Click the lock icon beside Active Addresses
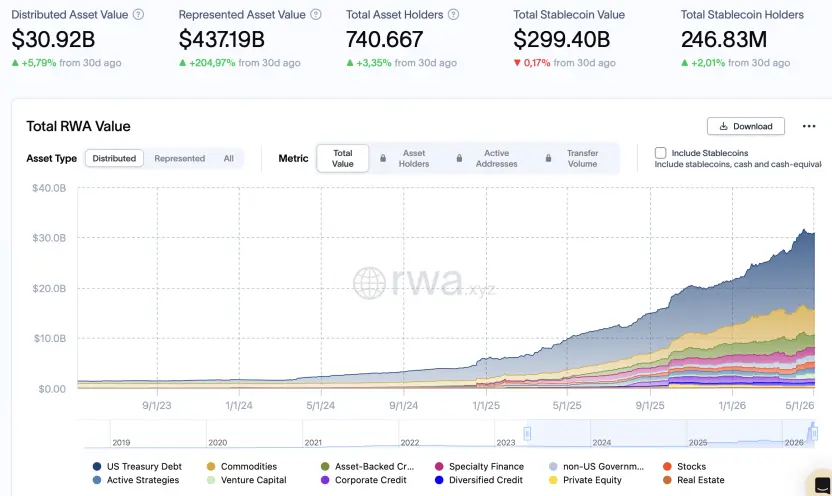The width and height of the screenshot is (832, 496). point(460,158)
